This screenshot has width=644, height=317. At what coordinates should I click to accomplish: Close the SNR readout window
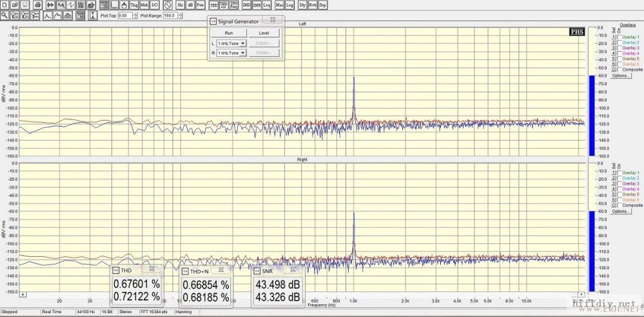tap(293, 269)
